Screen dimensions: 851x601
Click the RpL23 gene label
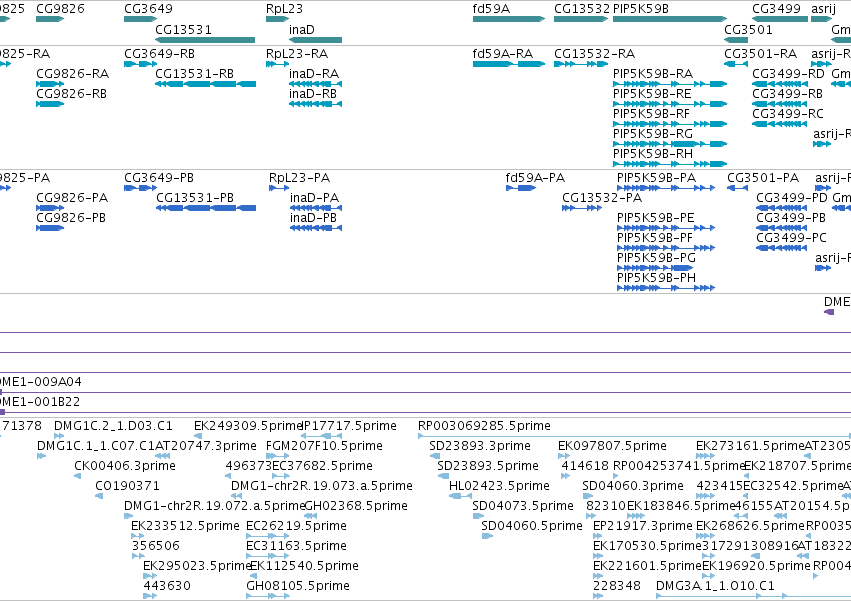tap(284, 9)
